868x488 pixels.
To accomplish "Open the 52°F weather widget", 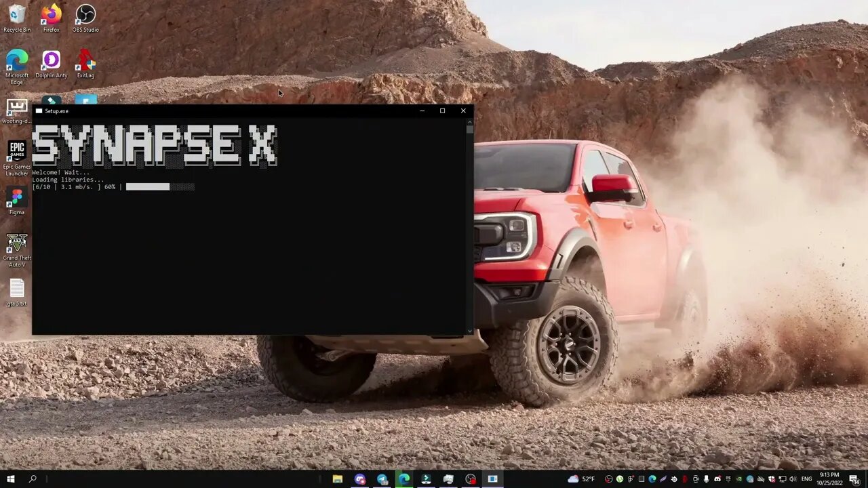I will (581, 479).
